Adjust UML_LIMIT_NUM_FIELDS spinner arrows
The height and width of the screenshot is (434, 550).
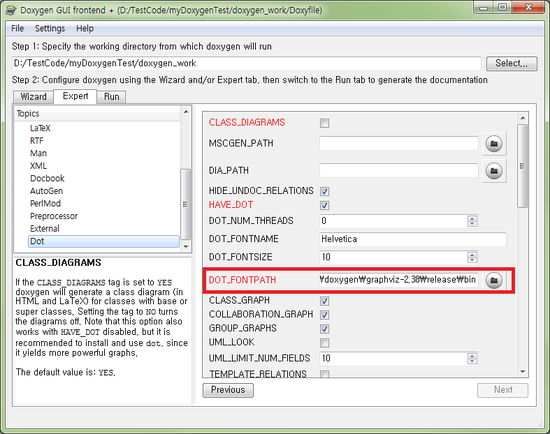472,358
